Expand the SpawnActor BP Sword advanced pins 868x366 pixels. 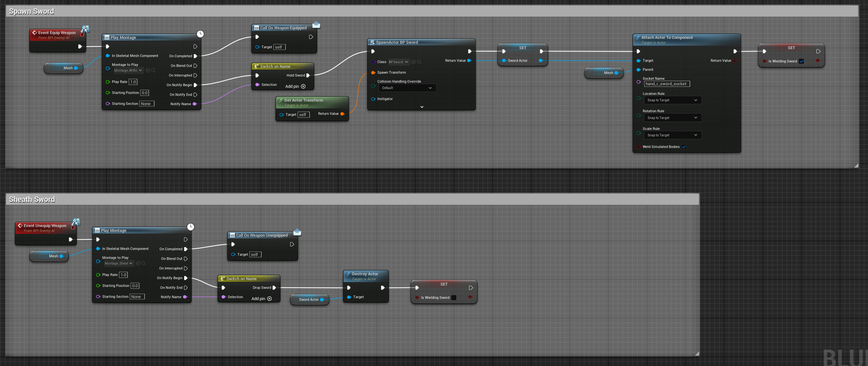point(422,107)
